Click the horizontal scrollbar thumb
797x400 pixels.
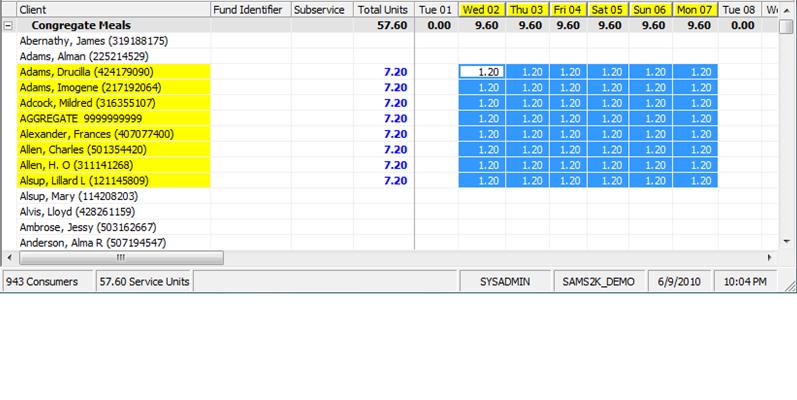click(121, 258)
